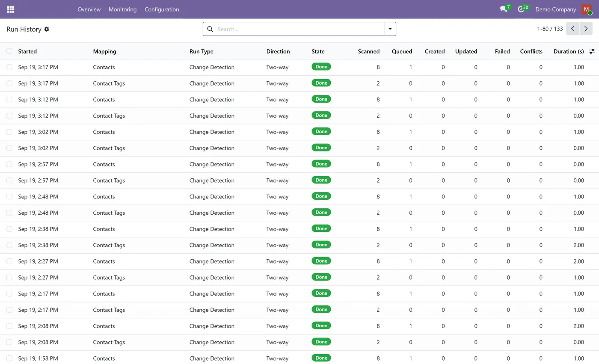The width and height of the screenshot is (599, 364).
Task: Sort by the Updated column header
Action: click(x=466, y=51)
